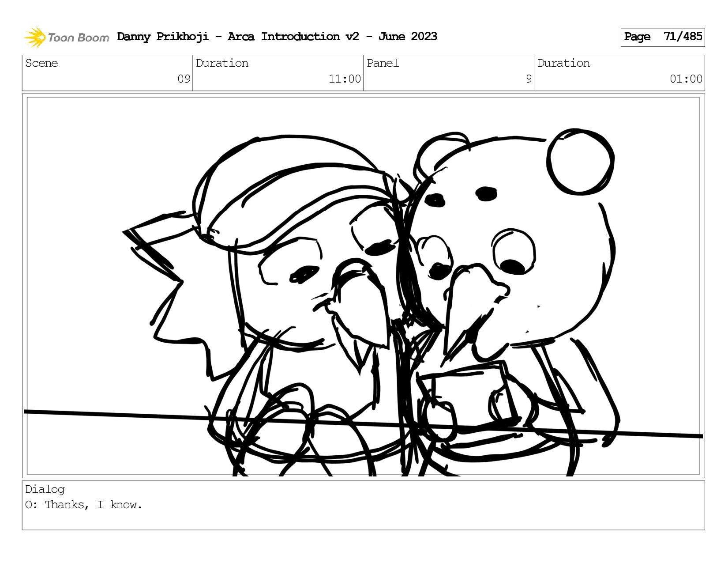The image size is (728, 563).
Task: Select the panel number '9'
Action: (x=529, y=79)
